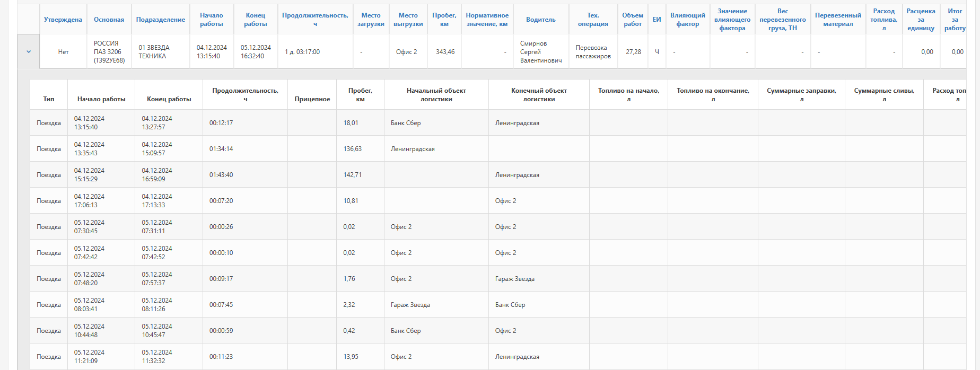Click the РОССИЯ ПАЗ 3206 vehicle cell
Image resolution: width=980 pixels, height=370 pixels.
point(109,52)
